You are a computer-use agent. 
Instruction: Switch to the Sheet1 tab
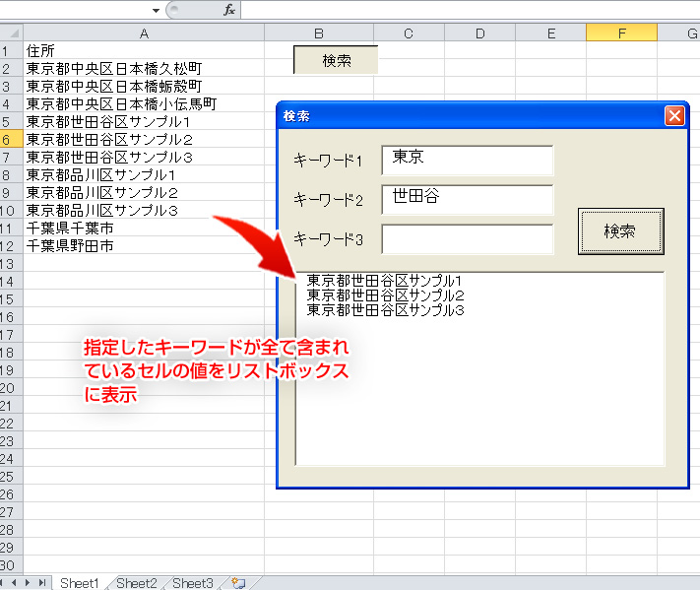pos(80,583)
